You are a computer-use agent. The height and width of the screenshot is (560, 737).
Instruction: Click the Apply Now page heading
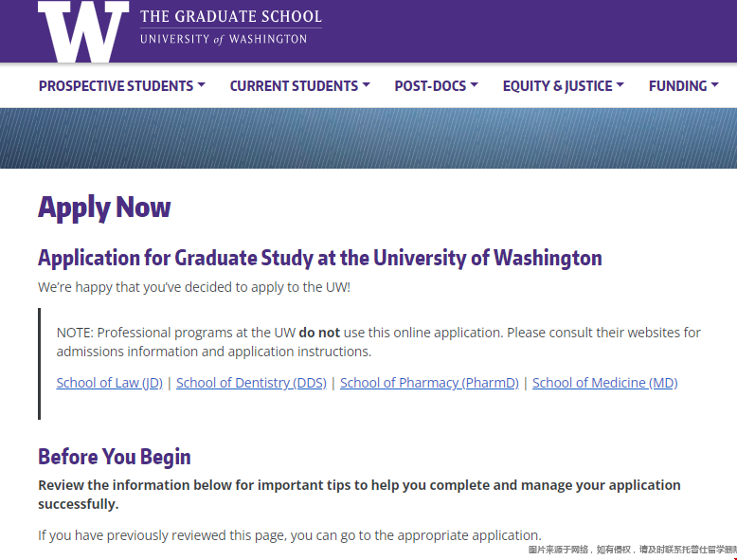[x=104, y=208]
